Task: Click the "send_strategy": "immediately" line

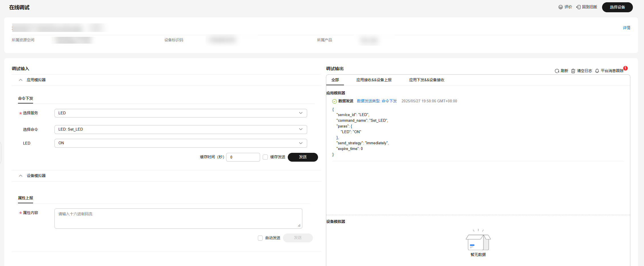Action: point(362,143)
